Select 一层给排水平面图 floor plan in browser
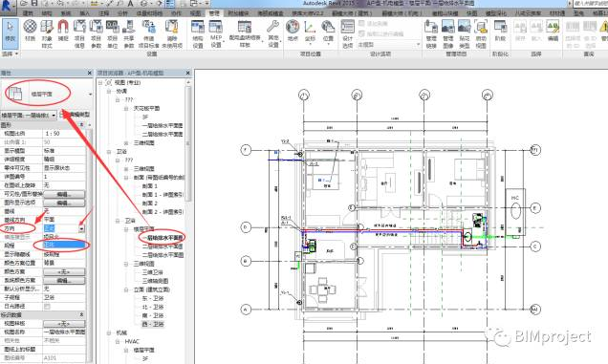 pyautogui.click(x=163, y=237)
